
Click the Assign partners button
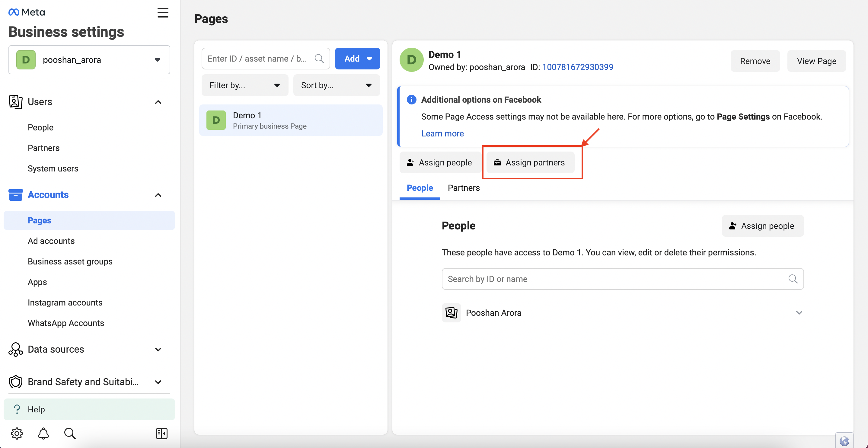[x=530, y=162]
